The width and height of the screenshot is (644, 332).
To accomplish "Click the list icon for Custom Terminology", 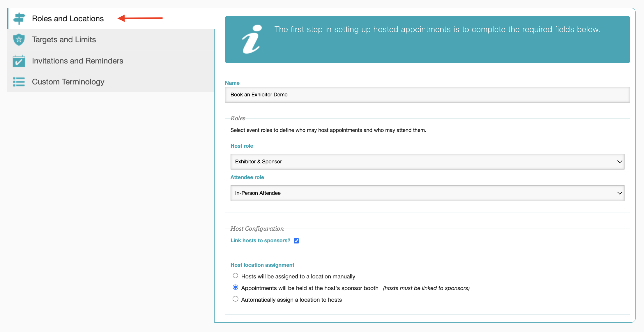I will point(19,82).
